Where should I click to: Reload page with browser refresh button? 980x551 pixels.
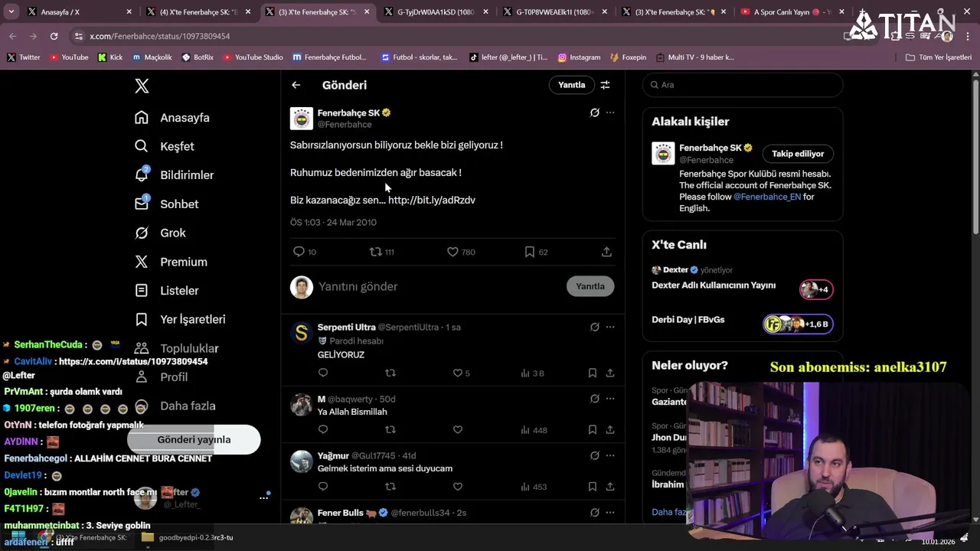coord(54,36)
